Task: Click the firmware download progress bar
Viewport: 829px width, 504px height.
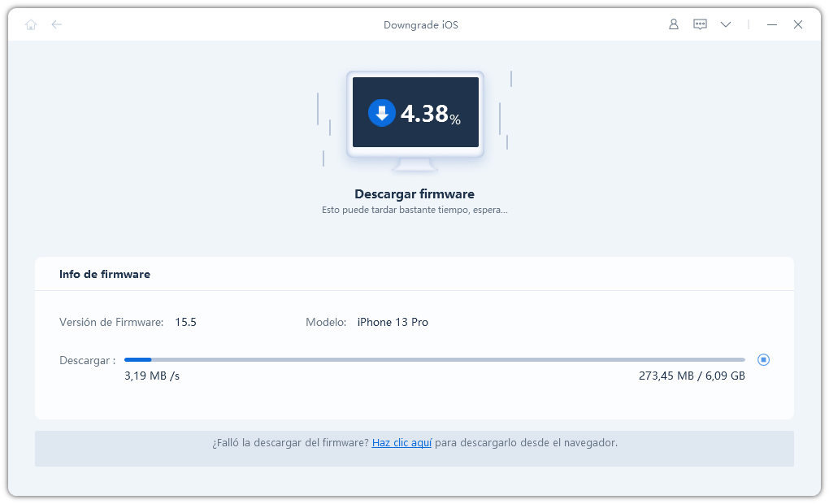Action: tap(434, 359)
